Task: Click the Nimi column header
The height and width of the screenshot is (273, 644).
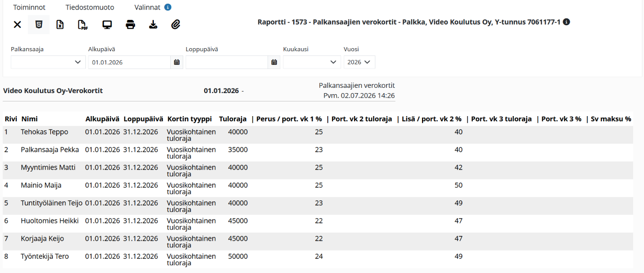Action: coord(29,119)
